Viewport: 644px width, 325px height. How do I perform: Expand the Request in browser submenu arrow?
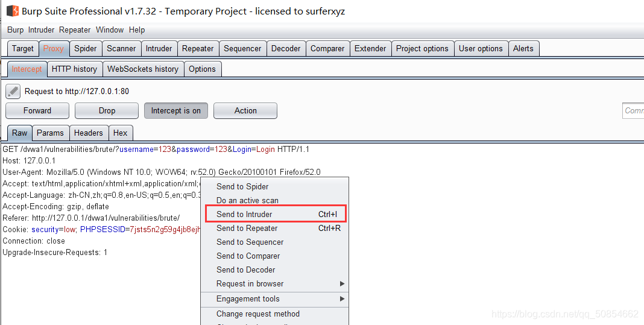342,283
